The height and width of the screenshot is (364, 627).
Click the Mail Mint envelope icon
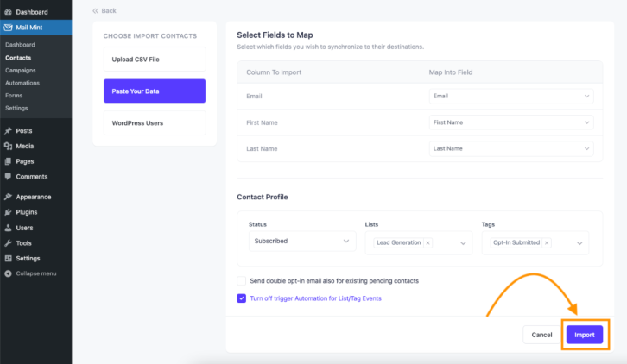pyautogui.click(x=8, y=28)
